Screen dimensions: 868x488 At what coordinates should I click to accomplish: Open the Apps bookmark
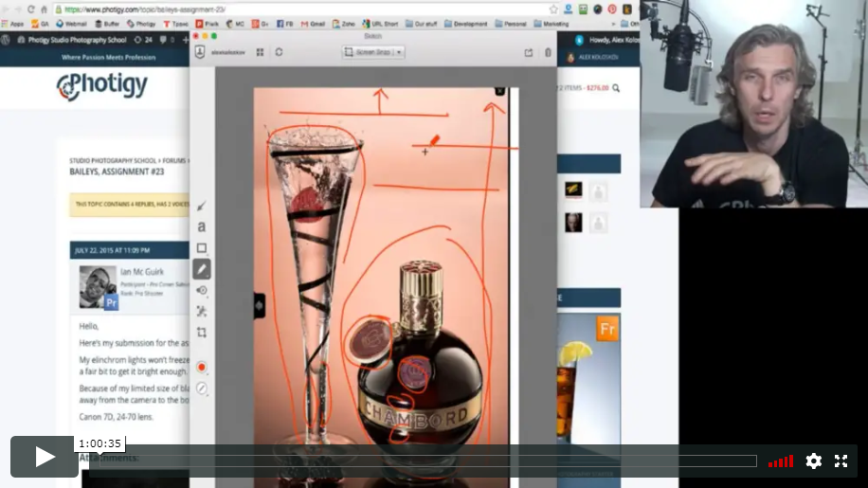[12, 24]
